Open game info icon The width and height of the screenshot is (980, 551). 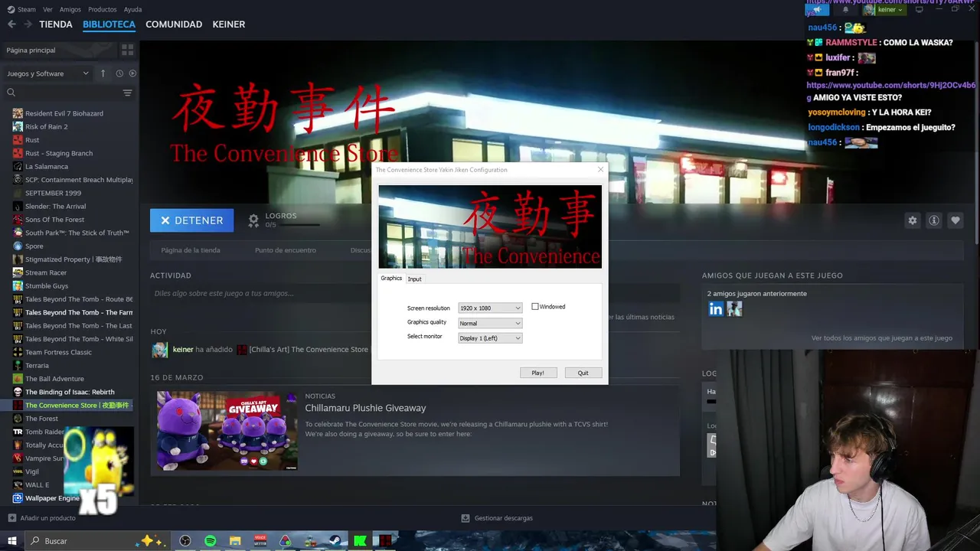tap(934, 220)
